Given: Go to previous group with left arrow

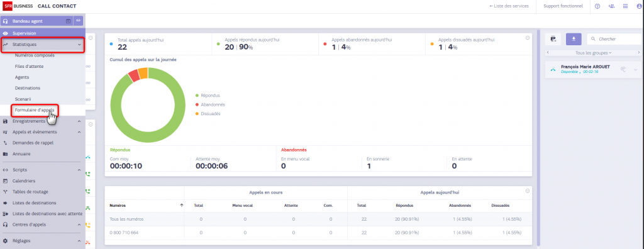Looking at the screenshot, I should (547, 53).
